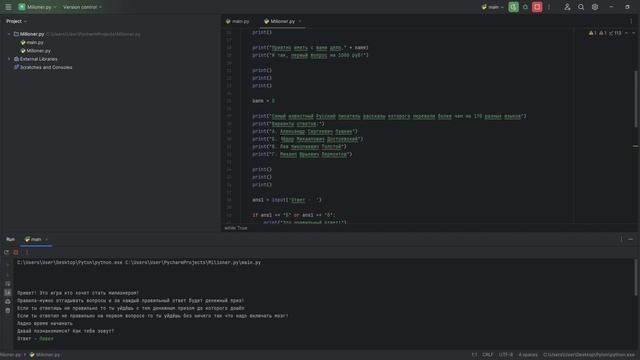The image size is (640, 360).
Task: Click the 'bank = 0' code line
Action: [263, 101]
